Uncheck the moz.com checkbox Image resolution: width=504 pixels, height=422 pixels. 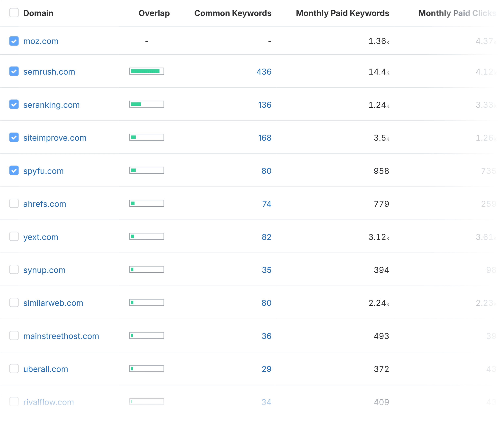(x=14, y=41)
